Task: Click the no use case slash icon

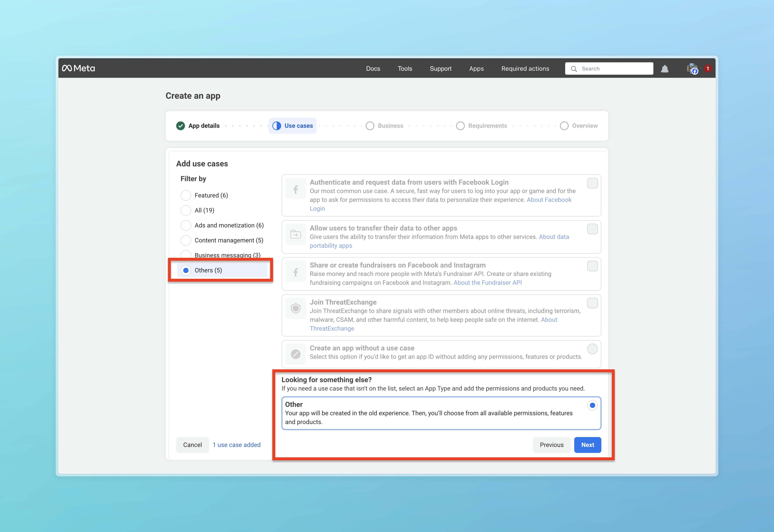Action: point(296,354)
